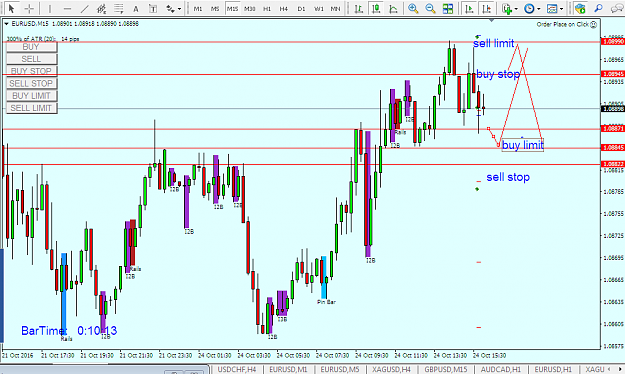This screenshot has height=374, width=625.
Task: Select the text label tool
Action: [x=153, y=8]
